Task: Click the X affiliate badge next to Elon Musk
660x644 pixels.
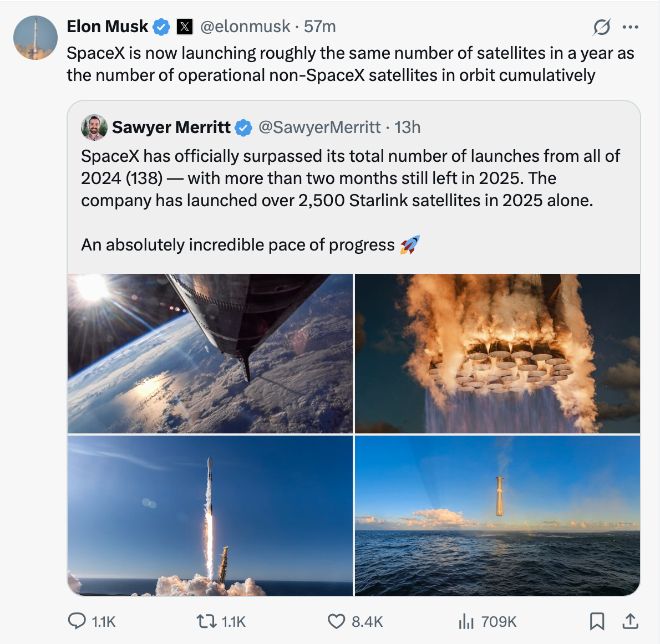Action: point(186,25)
